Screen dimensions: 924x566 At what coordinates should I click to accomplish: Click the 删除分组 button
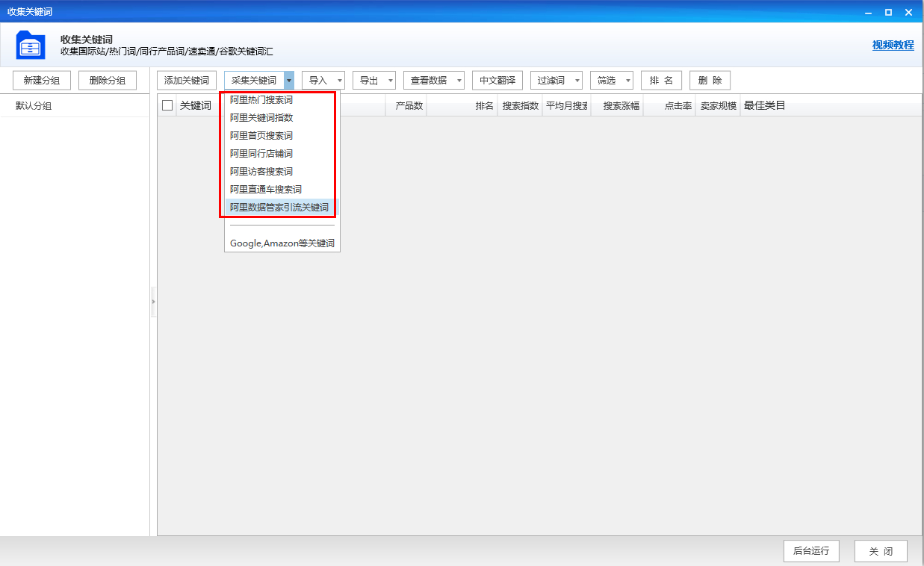click(108, 81)
